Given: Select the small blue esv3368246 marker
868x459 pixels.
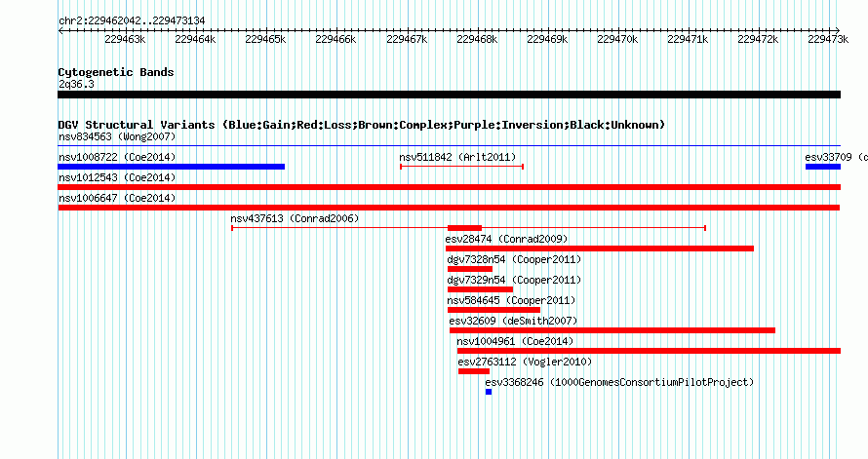Looking at the screenshot, I should 489,392.
